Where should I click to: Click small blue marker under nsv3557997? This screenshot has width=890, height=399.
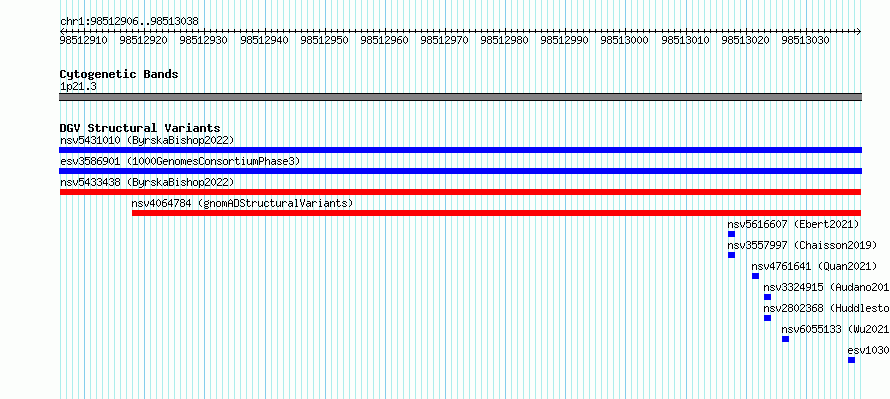pyautogui.click(x=731, y=255)
